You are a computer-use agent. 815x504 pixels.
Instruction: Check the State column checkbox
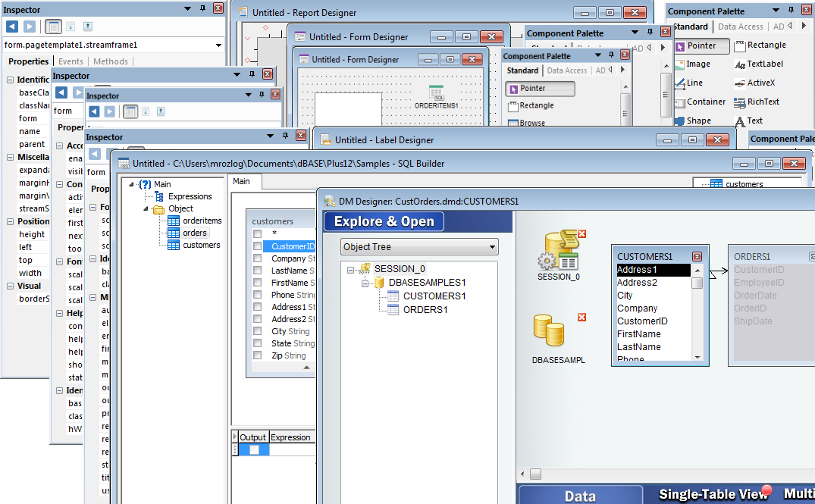pyautogui.click(x=257, y=343)
